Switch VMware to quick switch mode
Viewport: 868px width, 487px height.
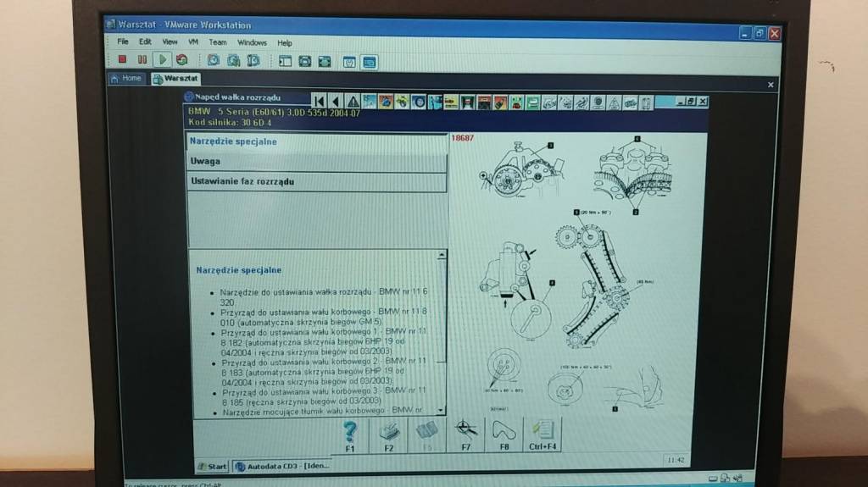[x=304, y=61]
